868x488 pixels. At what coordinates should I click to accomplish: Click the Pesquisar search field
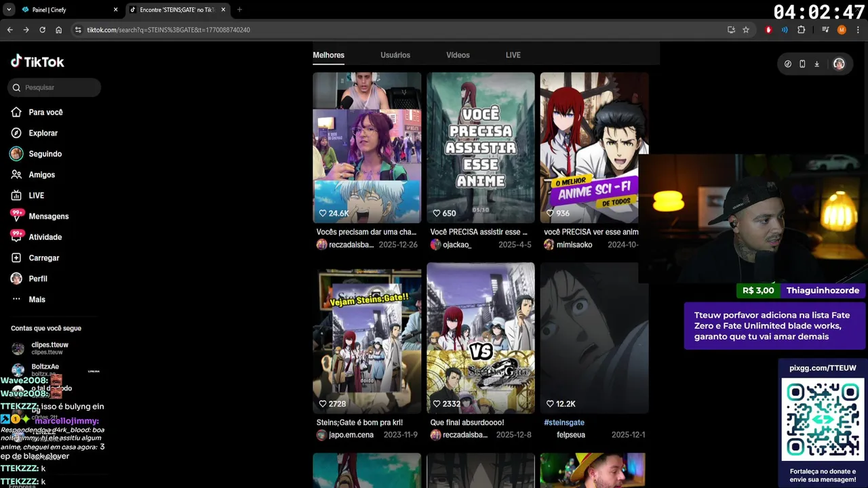[54, 87]
